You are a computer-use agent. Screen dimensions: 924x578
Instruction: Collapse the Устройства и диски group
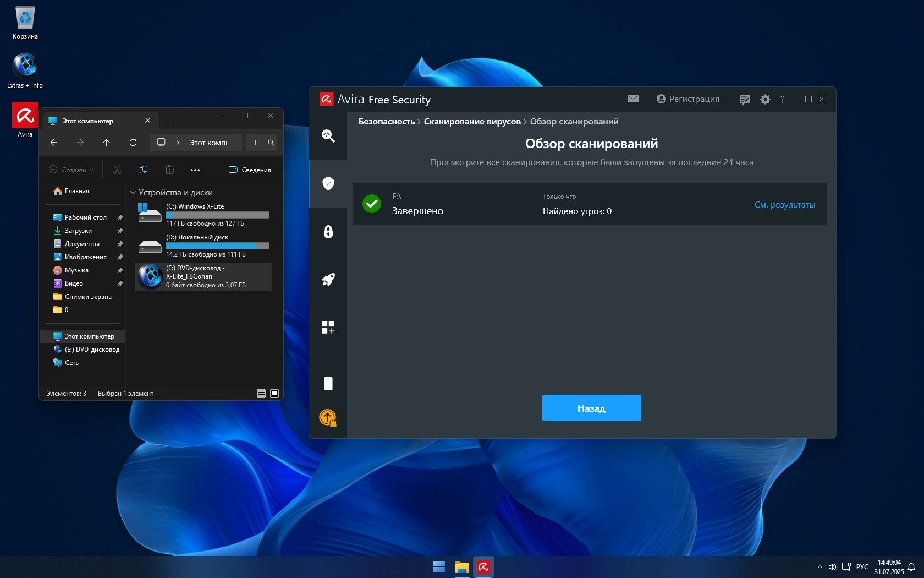(x=133, y=193)
